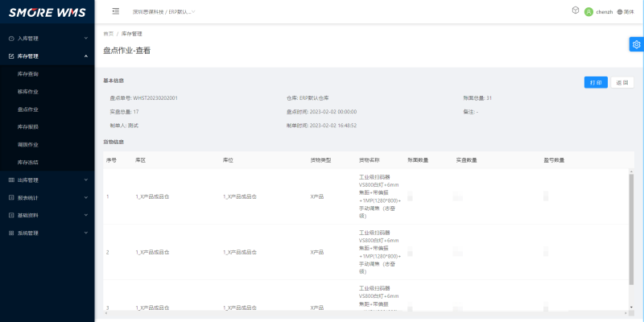This screenshot has height=322, width=644.
Task: Click the 首页 breadcrumb link
Action: click(x=108, y=34)
